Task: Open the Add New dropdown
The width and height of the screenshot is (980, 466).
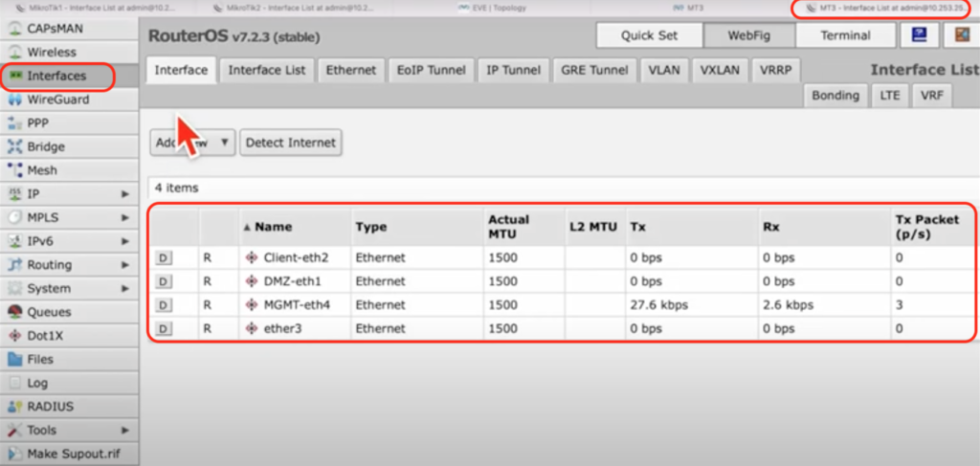Action: 193,143
